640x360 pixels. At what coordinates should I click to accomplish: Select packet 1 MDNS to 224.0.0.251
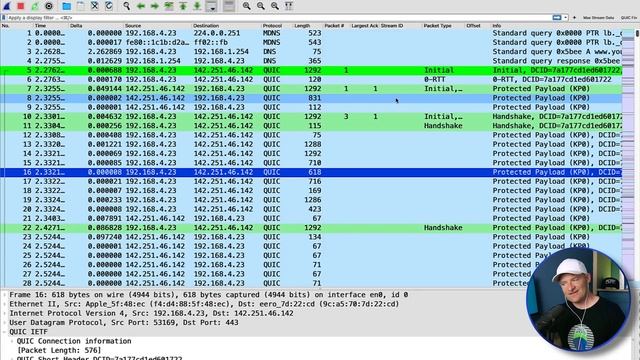click(x=311, y=33)
